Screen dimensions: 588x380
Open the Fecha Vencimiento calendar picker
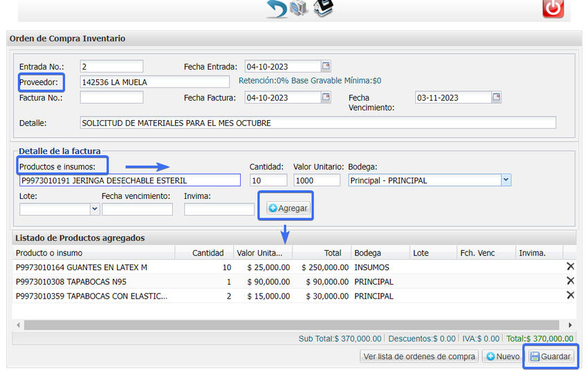pos(496,97)
